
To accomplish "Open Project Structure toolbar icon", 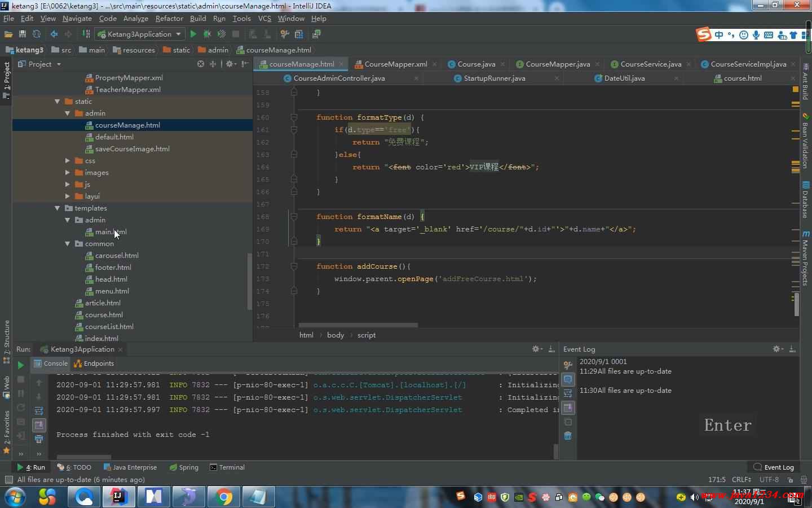I will pyautogui.click(x=299, y=34).
